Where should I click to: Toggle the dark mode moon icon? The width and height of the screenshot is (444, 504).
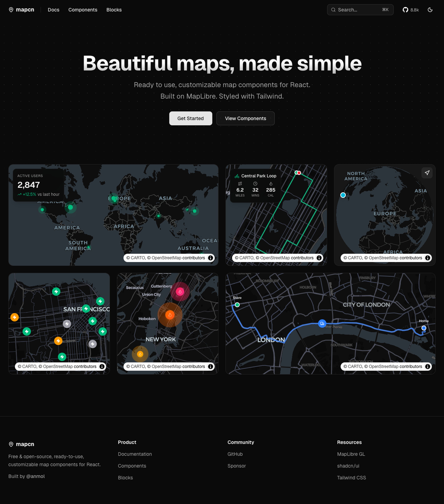click(x=430, y=10)
